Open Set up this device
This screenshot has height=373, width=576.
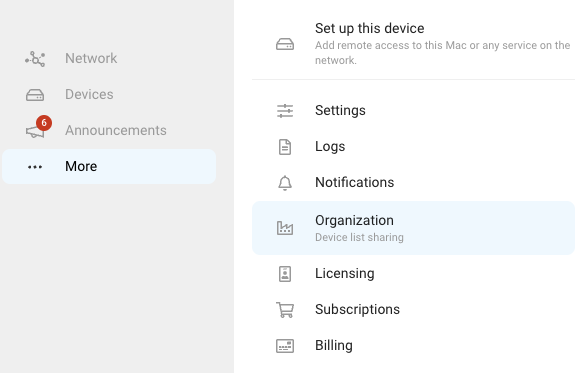tap(413, 44)
